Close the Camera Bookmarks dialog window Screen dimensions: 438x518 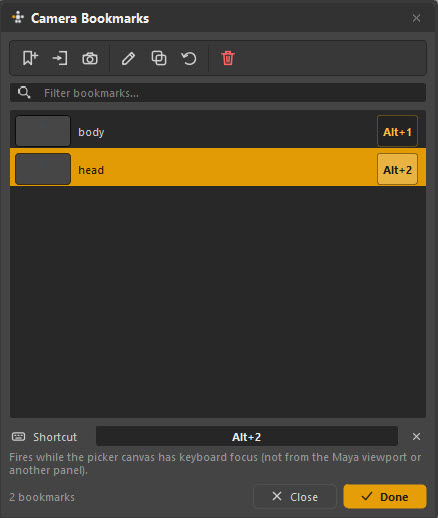[x=416, y=18]
